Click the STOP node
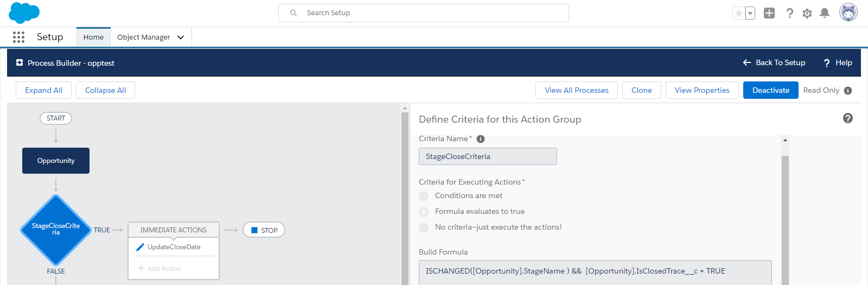The image size is (868, 285). (264, 230)
